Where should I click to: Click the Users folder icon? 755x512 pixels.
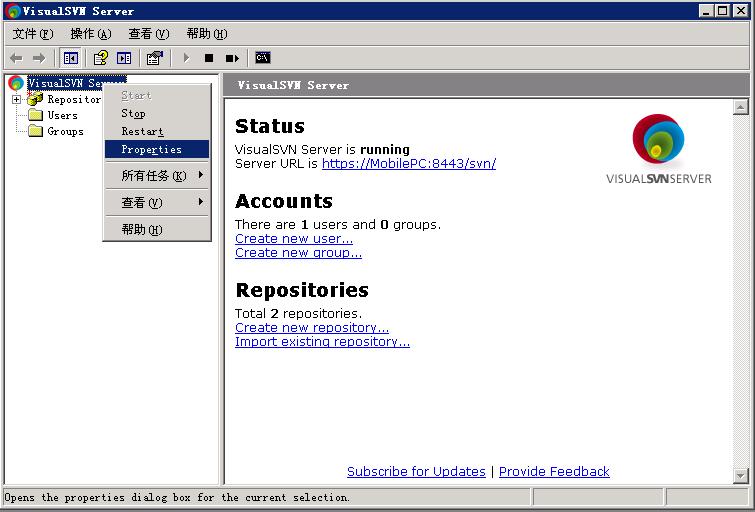[35, 115]
